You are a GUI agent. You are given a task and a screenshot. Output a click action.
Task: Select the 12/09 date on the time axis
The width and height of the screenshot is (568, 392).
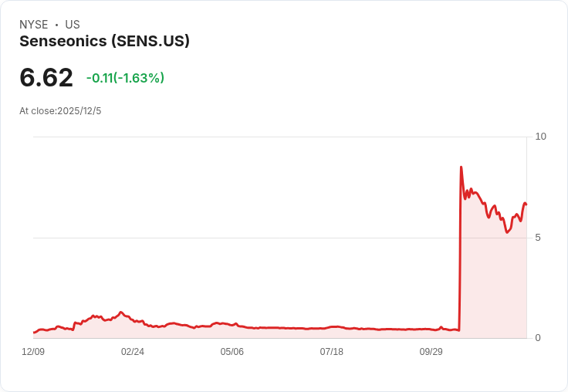coord(33,352)
